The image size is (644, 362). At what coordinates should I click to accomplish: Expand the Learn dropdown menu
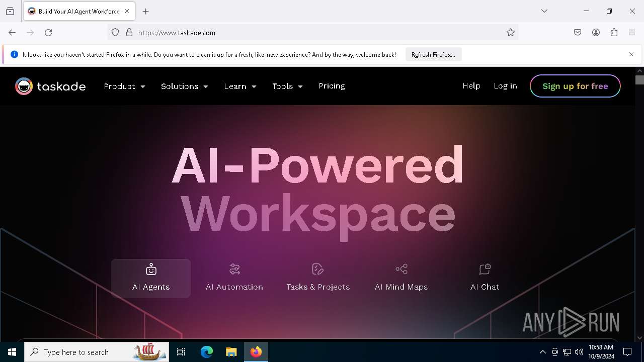tap(240, 86)
